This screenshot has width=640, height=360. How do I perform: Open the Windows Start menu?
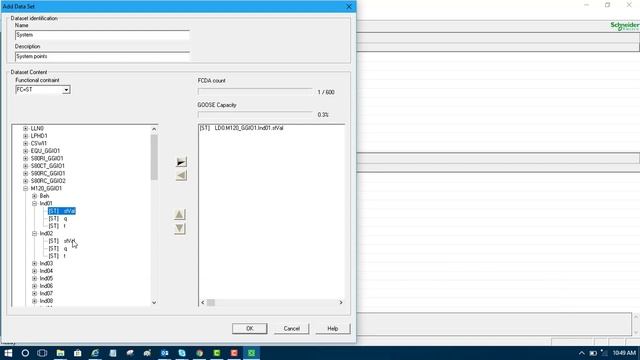coord(8,353)
